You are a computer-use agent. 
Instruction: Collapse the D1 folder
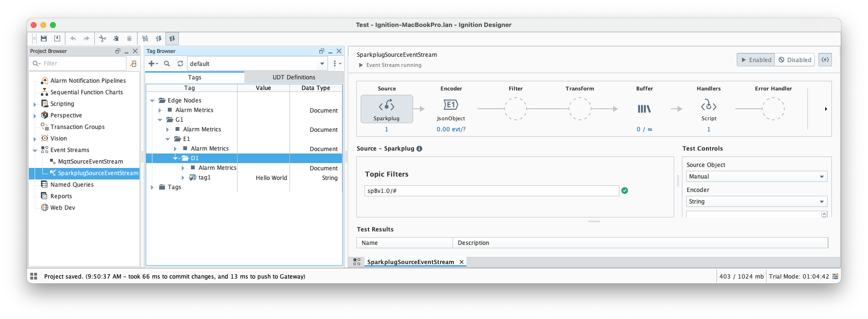click(176, 158)
